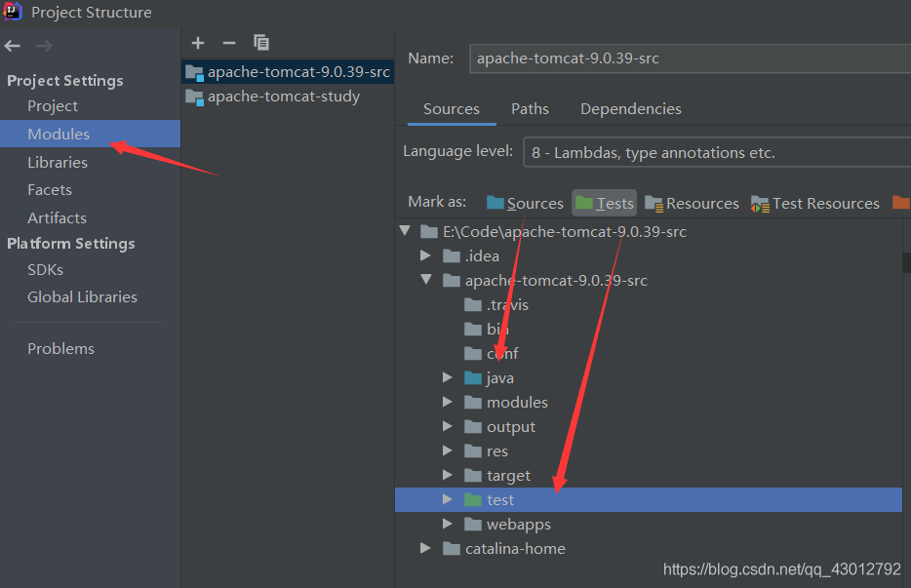Remove selected module with minus icon
This screenshot has width=911, height=588.
229,43
